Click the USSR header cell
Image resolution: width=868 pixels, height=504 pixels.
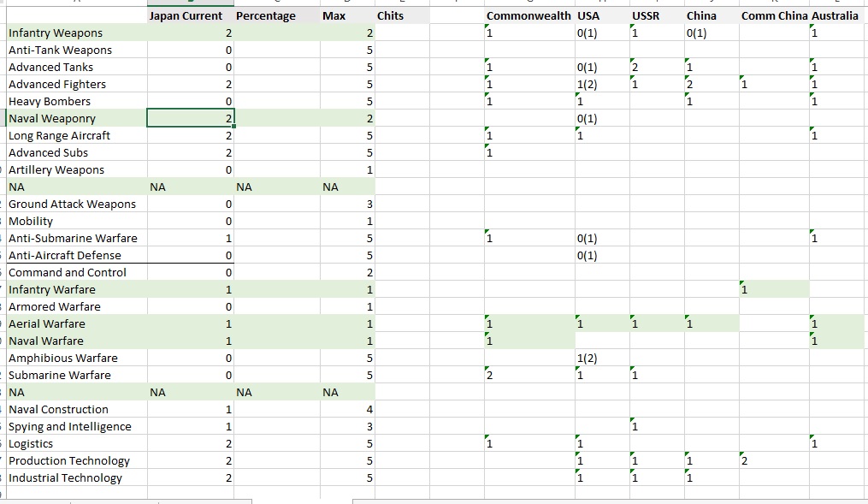click(x=646, y=15)
